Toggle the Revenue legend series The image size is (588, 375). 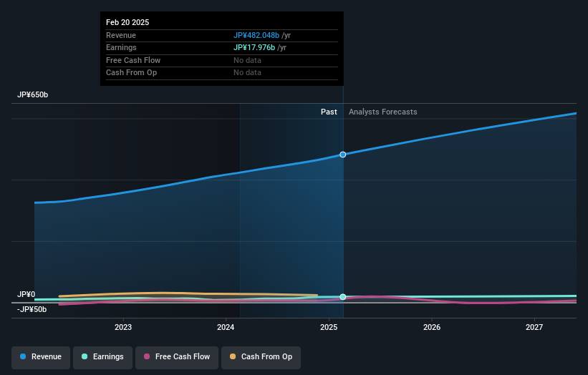coord(41,357)
